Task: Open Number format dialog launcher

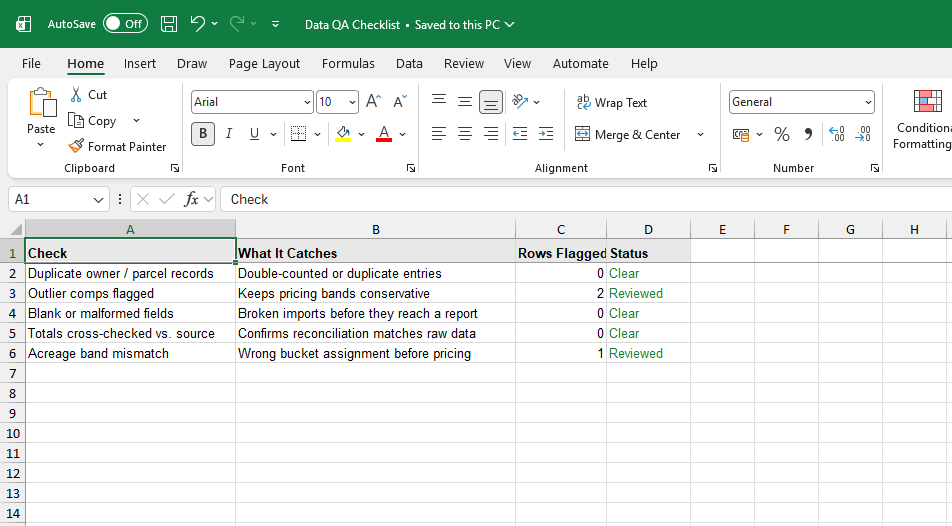Action: 875,168
